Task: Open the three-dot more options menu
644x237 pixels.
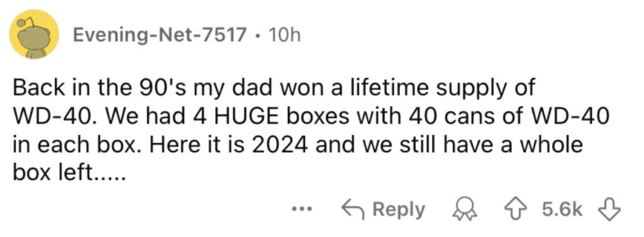Action: pyautogui.click(x=304, y=210)
